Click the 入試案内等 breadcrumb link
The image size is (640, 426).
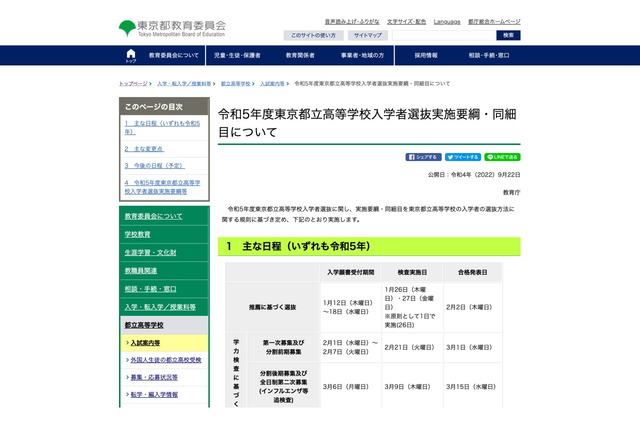272,84
